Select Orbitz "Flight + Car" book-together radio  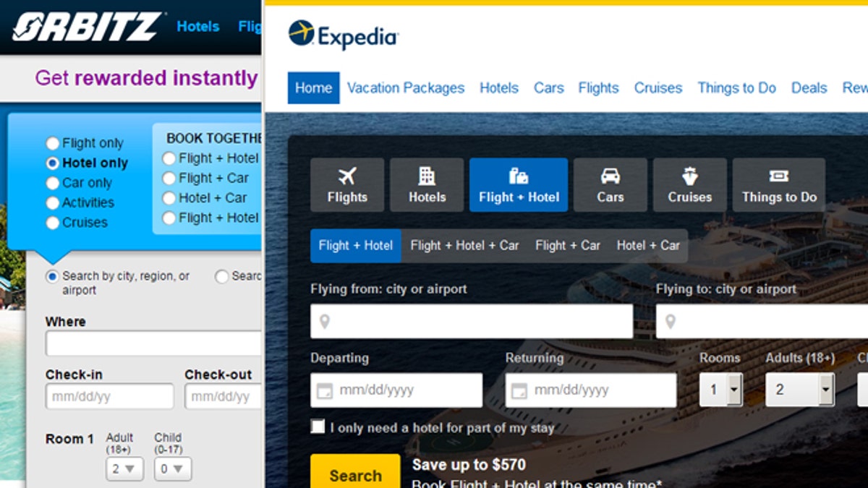coord(169,178)
